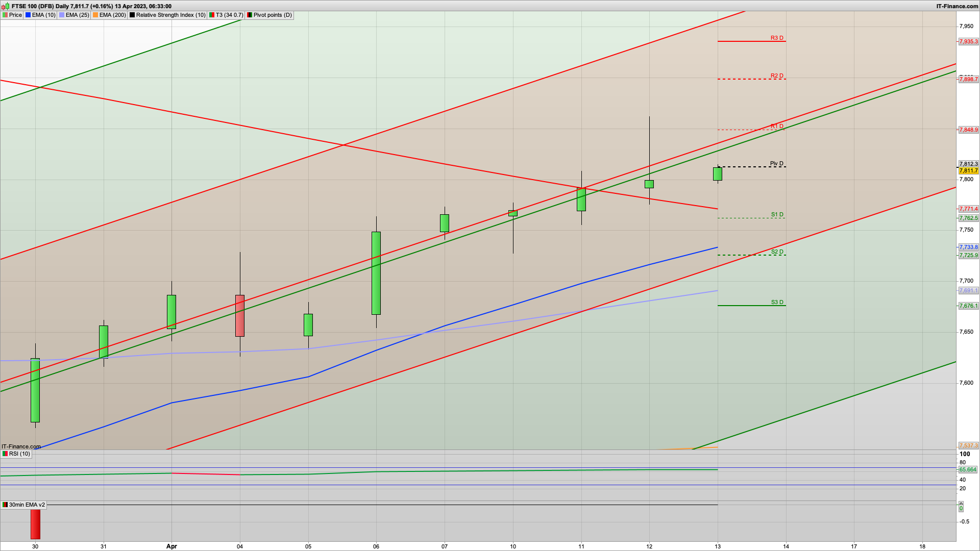Click the EMA (10) blue swatch

point(28,15)
